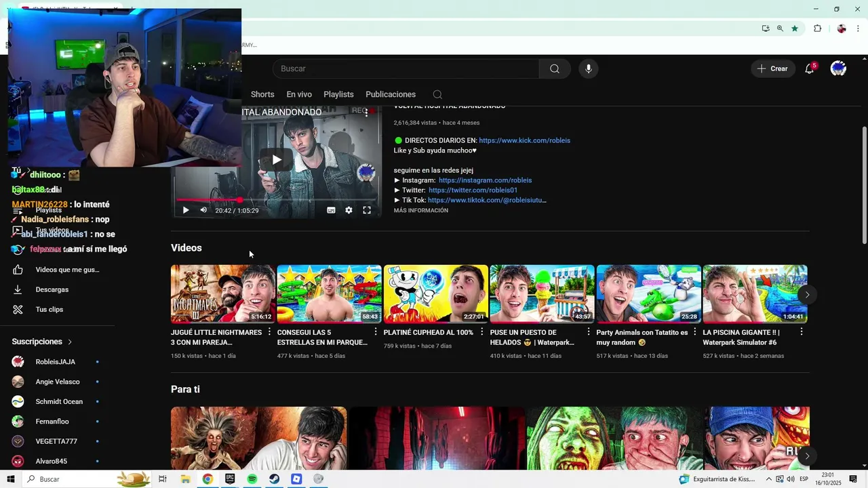Open the Little Nightmares video thumbnail
Screen dimensions: 868x488
click(x=223, y=293)
